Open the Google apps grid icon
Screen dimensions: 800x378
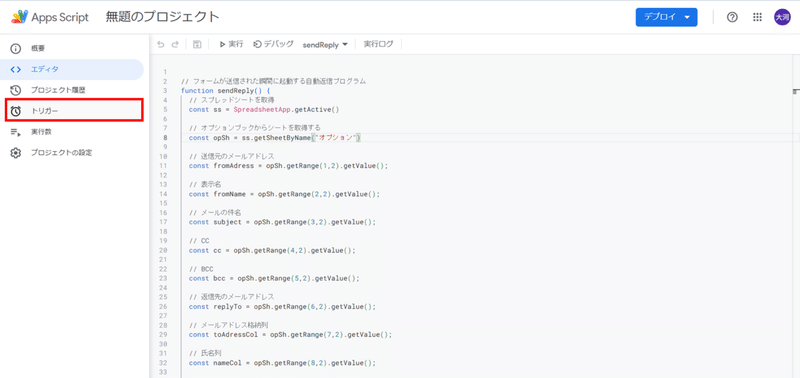[757, 17]
